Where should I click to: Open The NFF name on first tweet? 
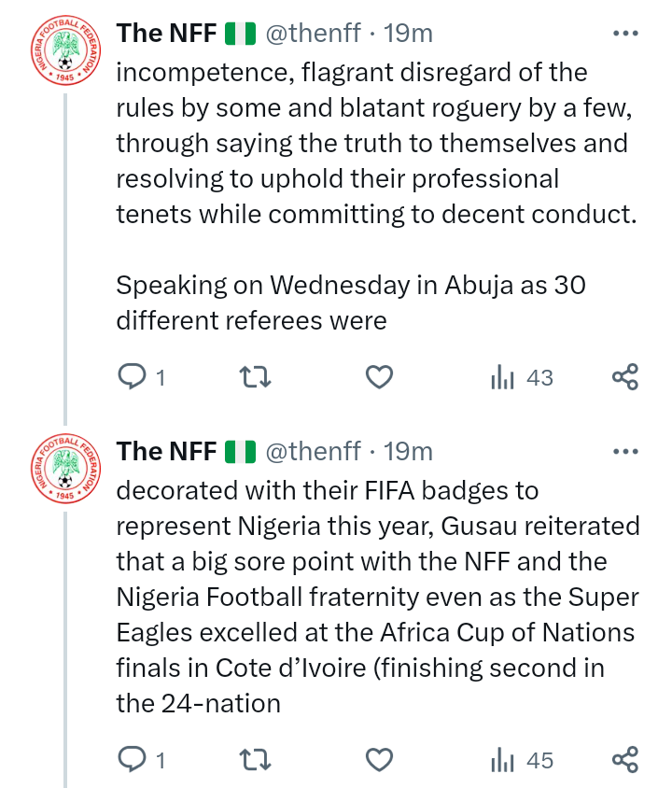click(166, 34)
